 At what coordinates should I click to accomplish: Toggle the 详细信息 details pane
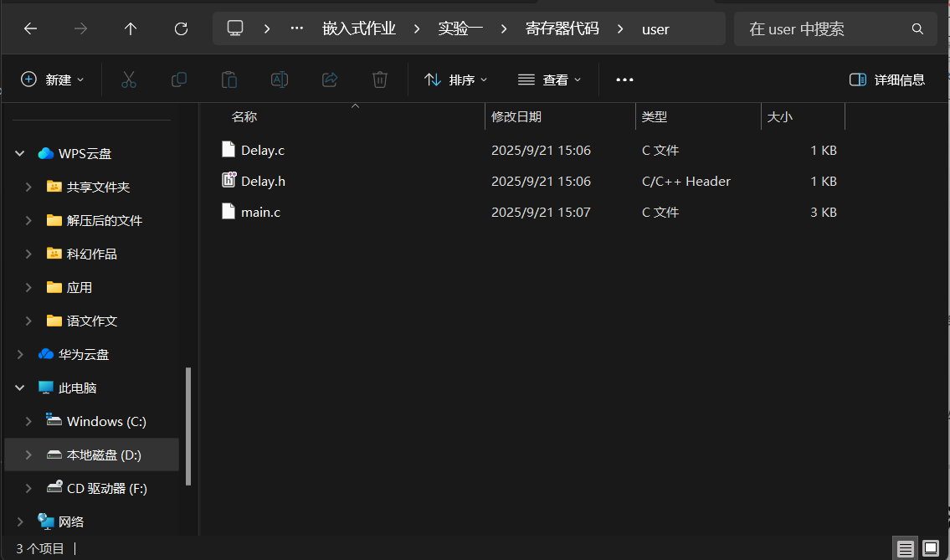[x=887, y=80]
